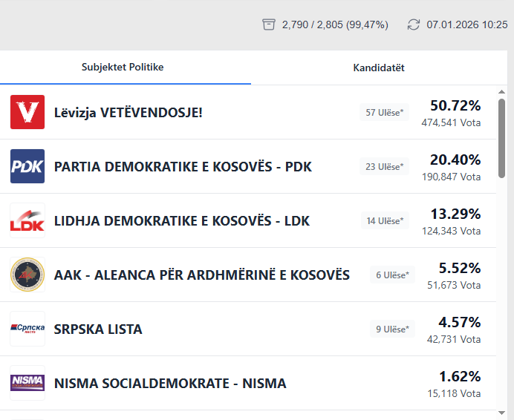Screen dimensions: 514x420
Task: Click the 23 Ulëse* seats badge
Action: pos(384,167)
